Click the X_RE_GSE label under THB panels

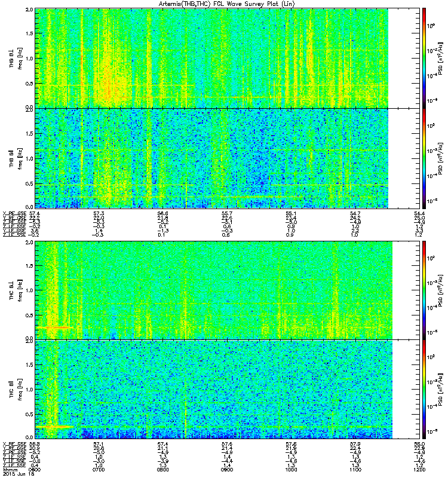point(14,213)
